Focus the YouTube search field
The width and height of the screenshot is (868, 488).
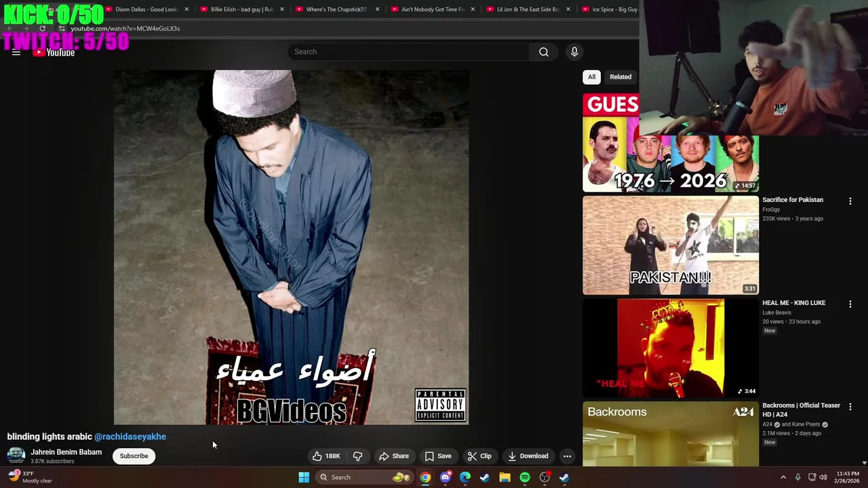[409, 52]
